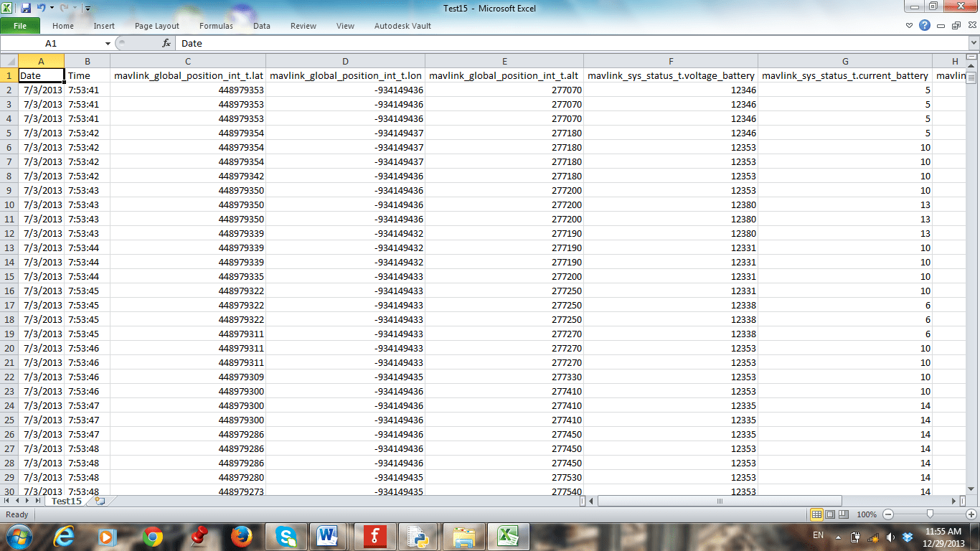The width and height of the screenshot is (980, 551).
Task: Select the Test15 sheet tab
Action: 66,501
